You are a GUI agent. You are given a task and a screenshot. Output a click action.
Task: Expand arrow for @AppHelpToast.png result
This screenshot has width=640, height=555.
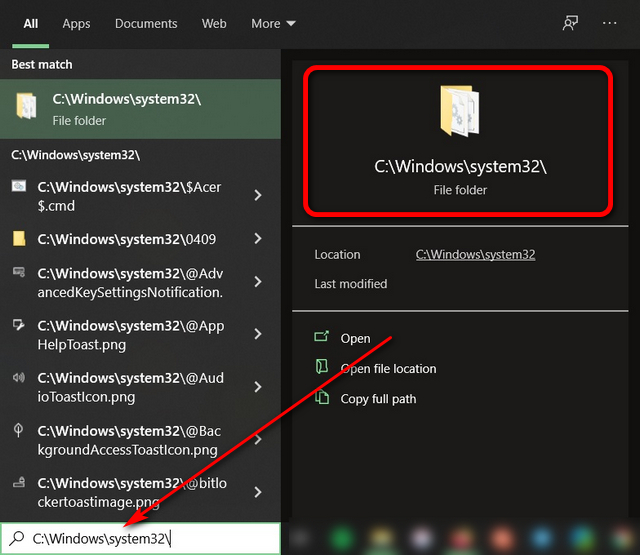[258, 334]
